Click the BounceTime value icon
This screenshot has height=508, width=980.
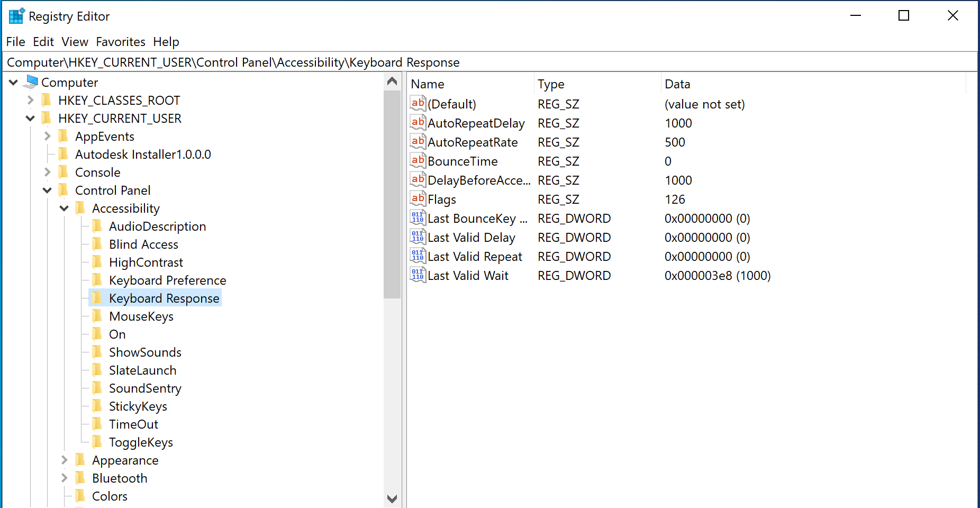coord(418,161)
